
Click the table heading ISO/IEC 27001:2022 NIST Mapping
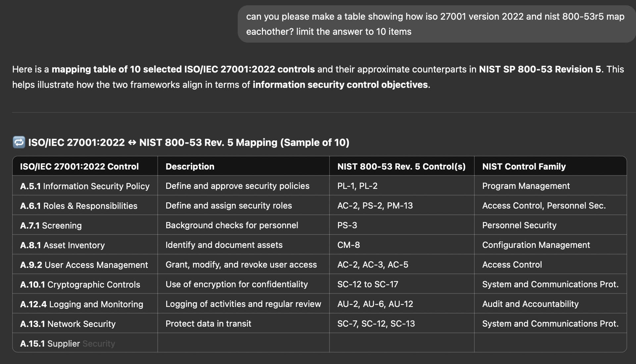click(188, 142)
